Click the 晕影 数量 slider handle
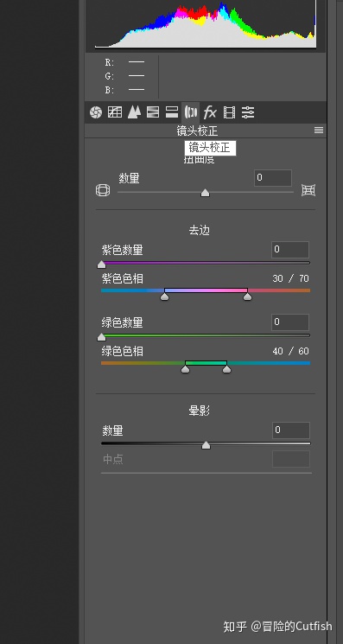The width and height of the screenshot is (343, 644). coord(206,445)
